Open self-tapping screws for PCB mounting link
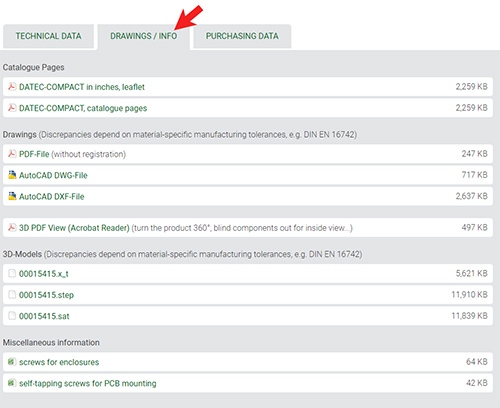 pos(88,383)
